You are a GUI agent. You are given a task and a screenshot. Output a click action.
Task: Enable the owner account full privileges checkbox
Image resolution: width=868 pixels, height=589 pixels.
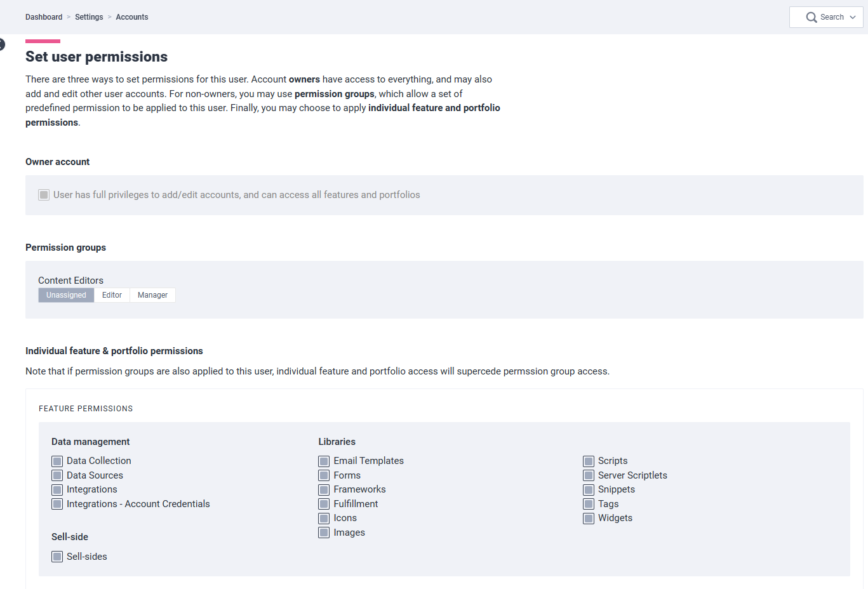[44, 195]
